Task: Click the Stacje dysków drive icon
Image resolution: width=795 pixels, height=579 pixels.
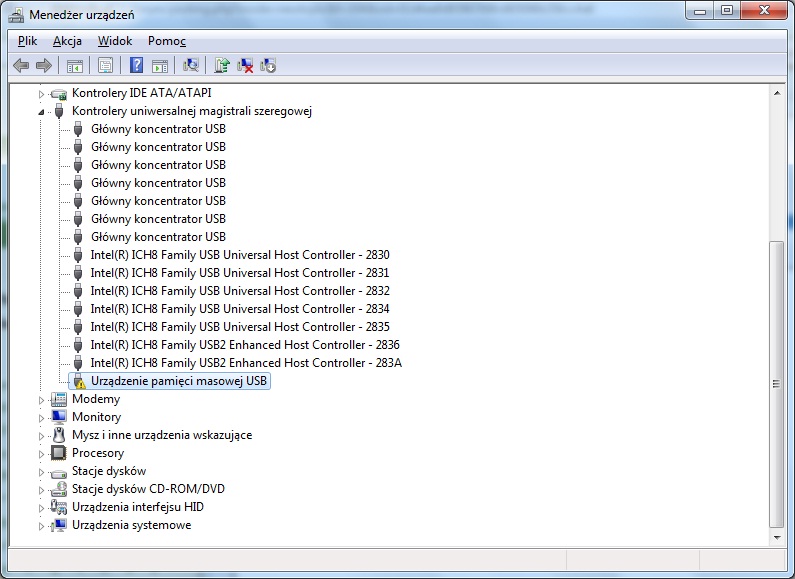Action: [59, 473]
